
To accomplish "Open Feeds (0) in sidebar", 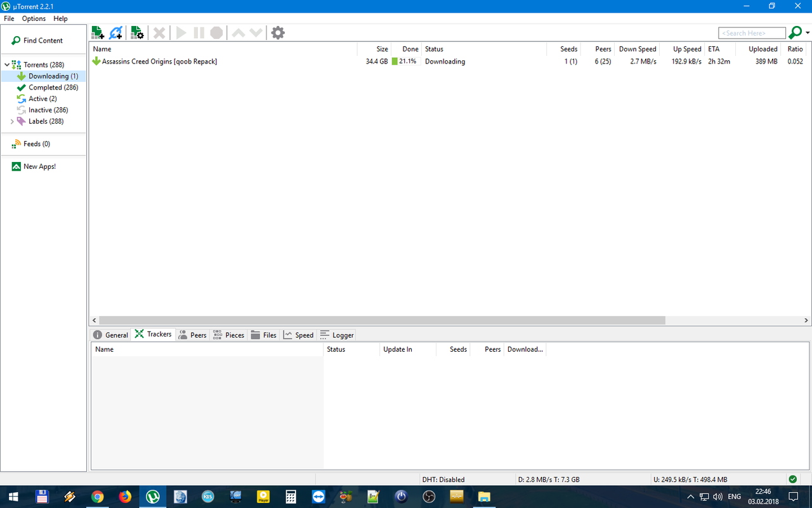I will (37, 144).
